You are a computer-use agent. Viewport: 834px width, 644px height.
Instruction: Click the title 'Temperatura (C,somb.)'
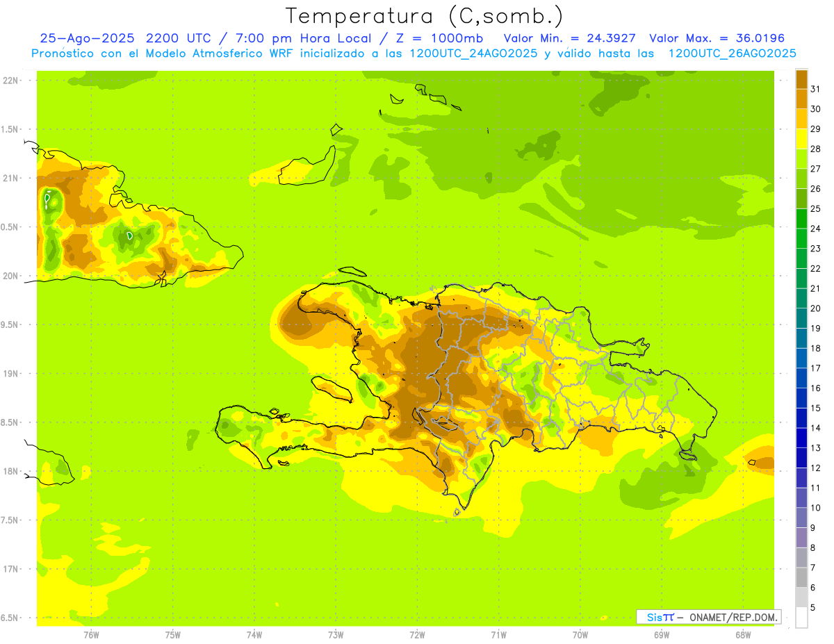(x=424, y=16)
